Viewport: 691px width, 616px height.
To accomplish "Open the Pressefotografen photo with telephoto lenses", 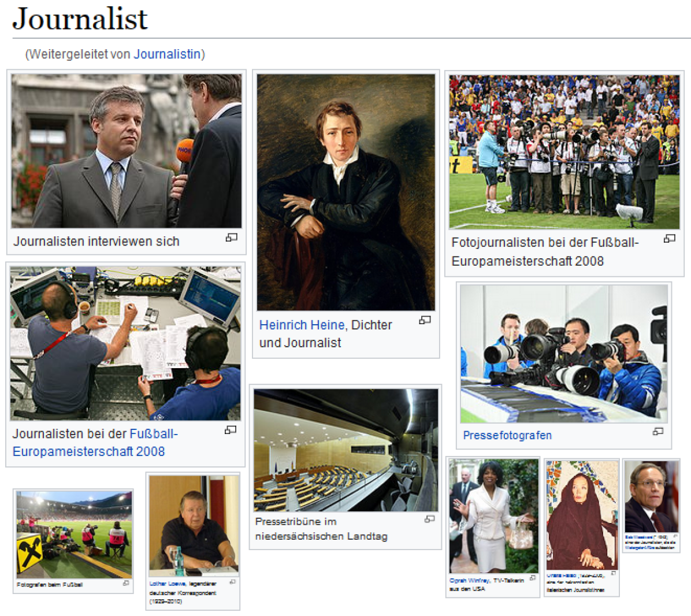I will pos(564,354).
